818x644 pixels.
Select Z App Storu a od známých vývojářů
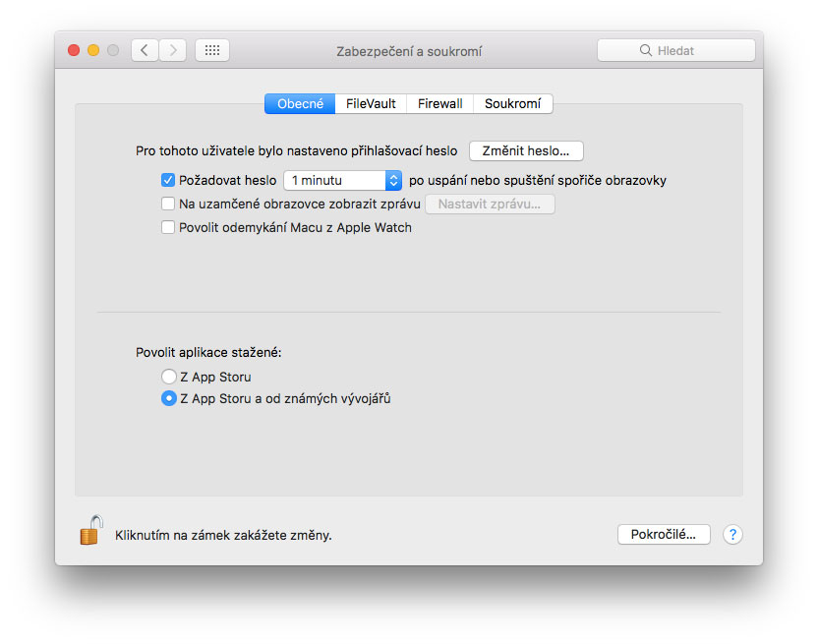pyautogui.click(x=168, y=399)
